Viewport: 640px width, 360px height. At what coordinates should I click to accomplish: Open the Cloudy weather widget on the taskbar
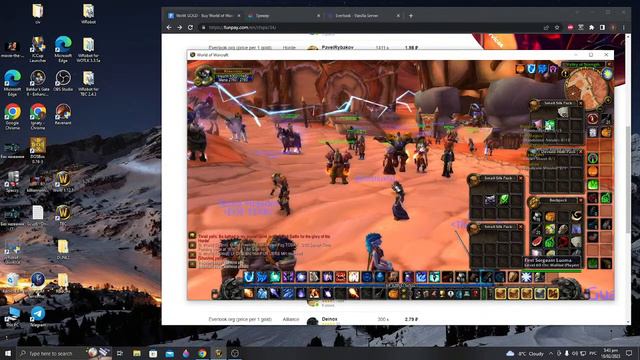524,353
